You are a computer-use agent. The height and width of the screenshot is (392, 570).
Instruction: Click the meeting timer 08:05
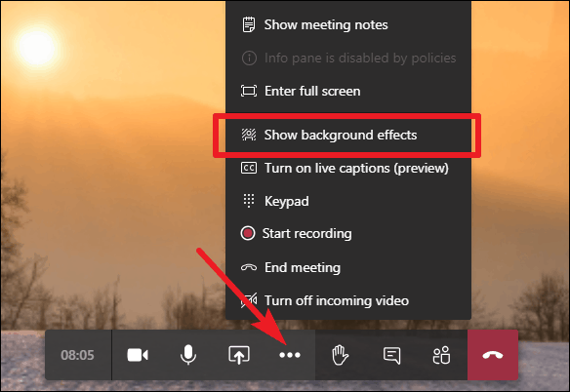tap(77, 355)
